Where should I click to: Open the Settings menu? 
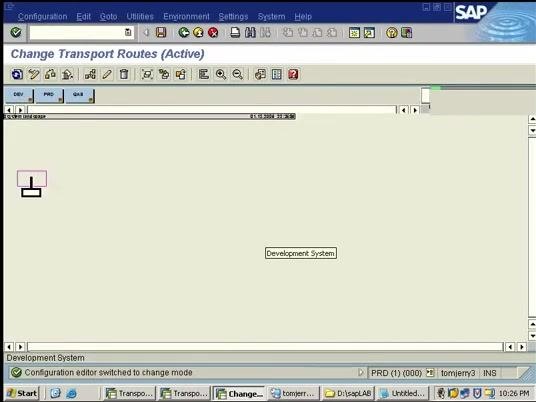[x=233, y=16]
